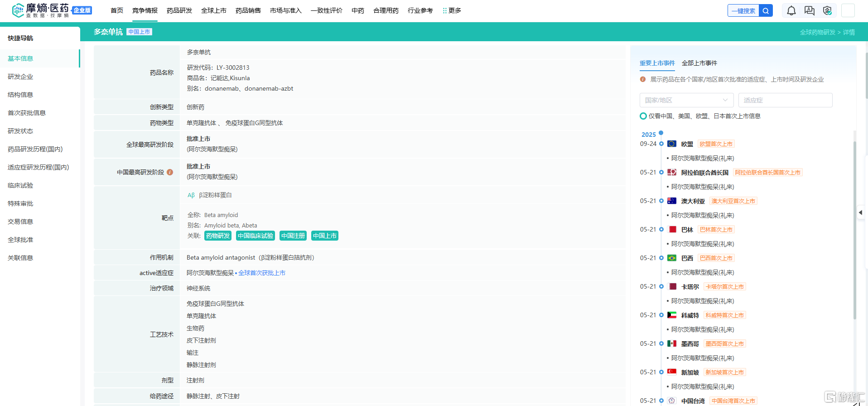This screenshot has width=868, height=406.
Task: Click the Qatar flag icon
Action: pos(672,286)
